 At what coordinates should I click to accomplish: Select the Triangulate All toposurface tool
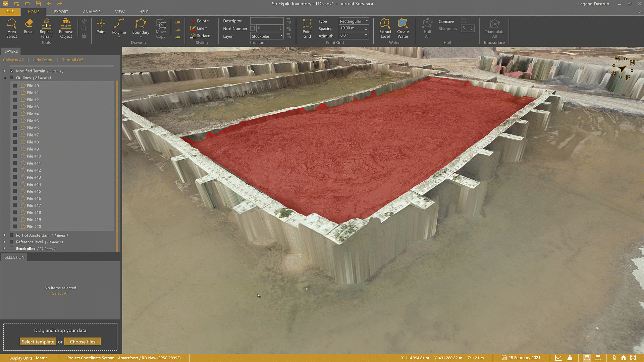[x=494, y=28]
